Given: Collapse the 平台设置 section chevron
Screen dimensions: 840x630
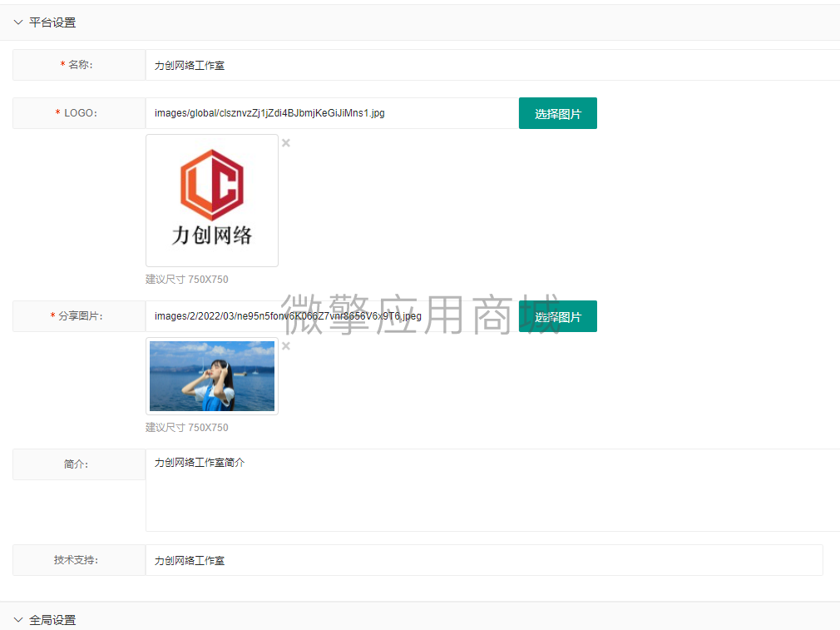Looking at the screenshot, I should tap(17, 22).
